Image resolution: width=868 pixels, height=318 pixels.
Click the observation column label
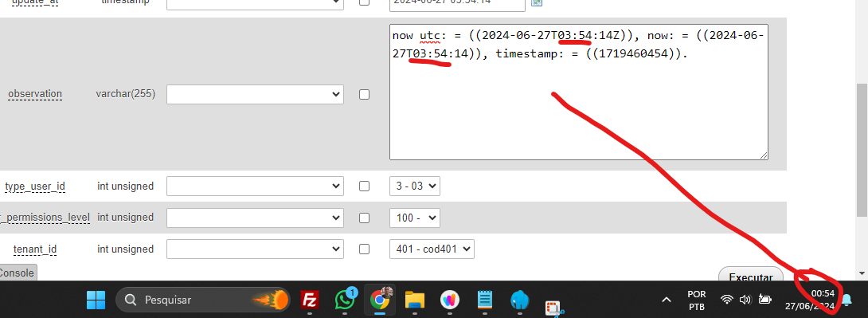point(35,93)
